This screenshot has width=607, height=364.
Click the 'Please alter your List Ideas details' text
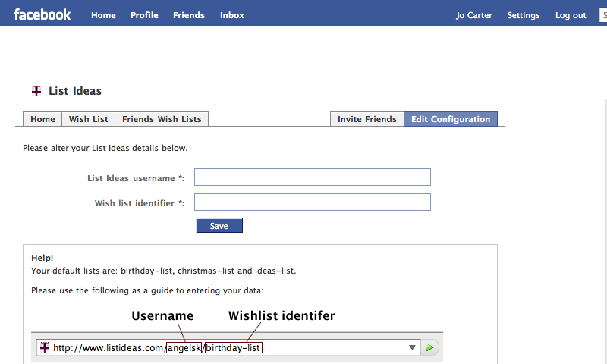(105, 148)
